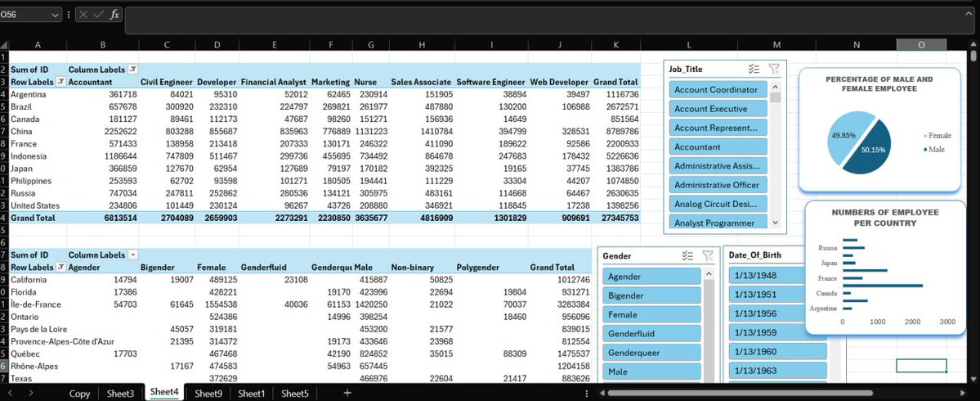Viewport: 980px width, 401px height.
Task: Click the formula bar expand dots
Action: click(x=69, y=15)
